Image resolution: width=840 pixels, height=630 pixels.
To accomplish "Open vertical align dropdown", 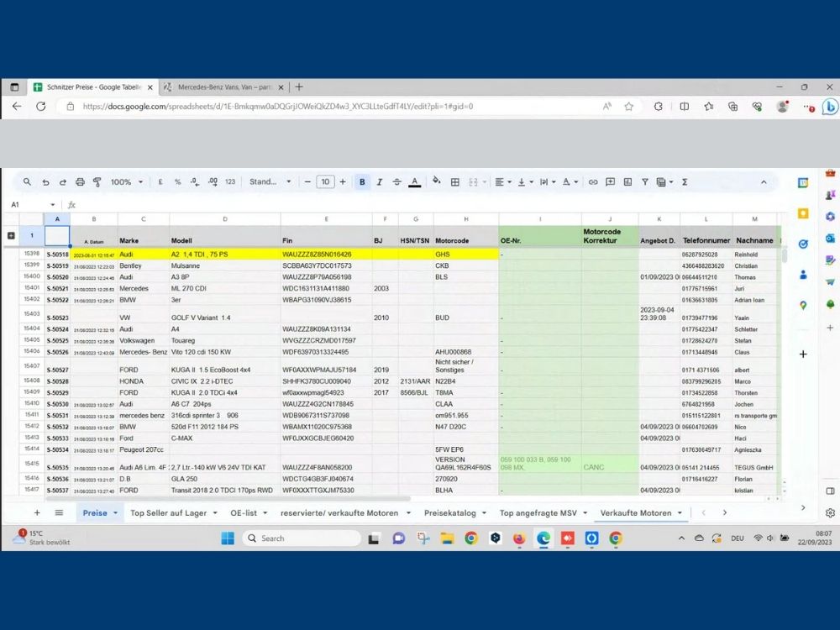I will point(525,182).
